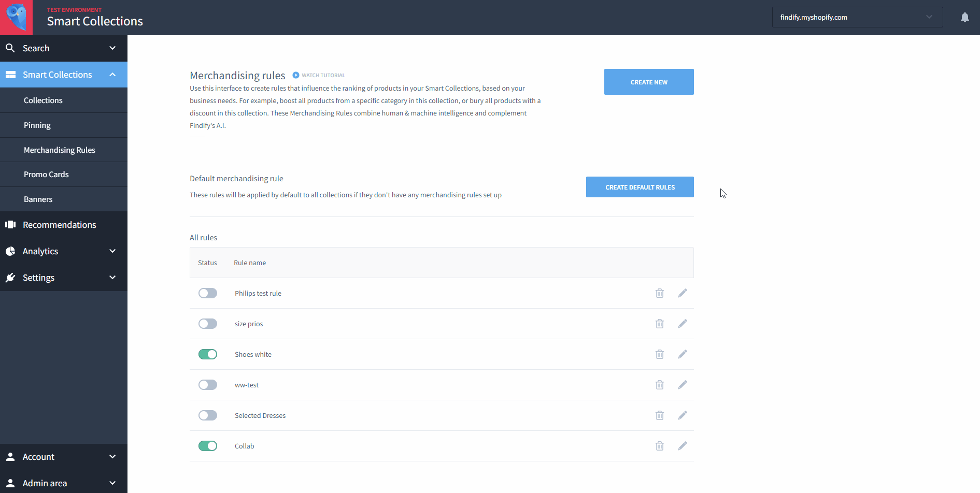Delete the Philips test rule
This screenshot has width=980, height=493.
click(660, 293)
